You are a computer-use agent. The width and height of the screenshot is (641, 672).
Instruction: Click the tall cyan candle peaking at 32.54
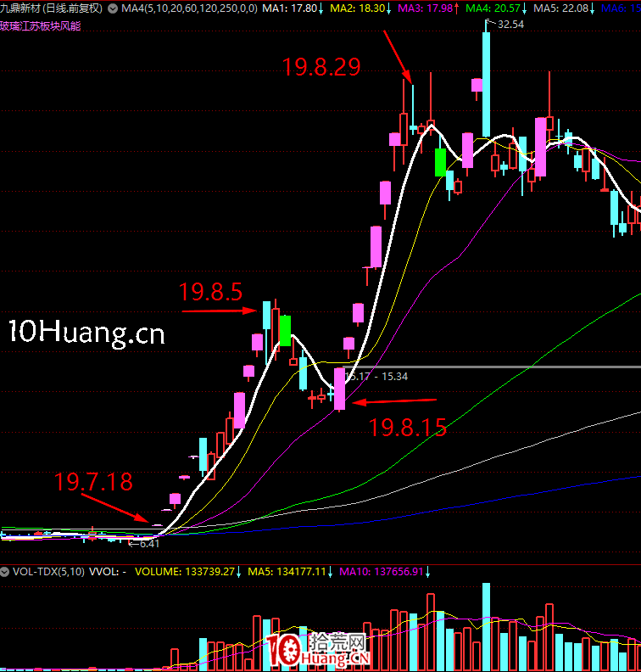[486, 85]
